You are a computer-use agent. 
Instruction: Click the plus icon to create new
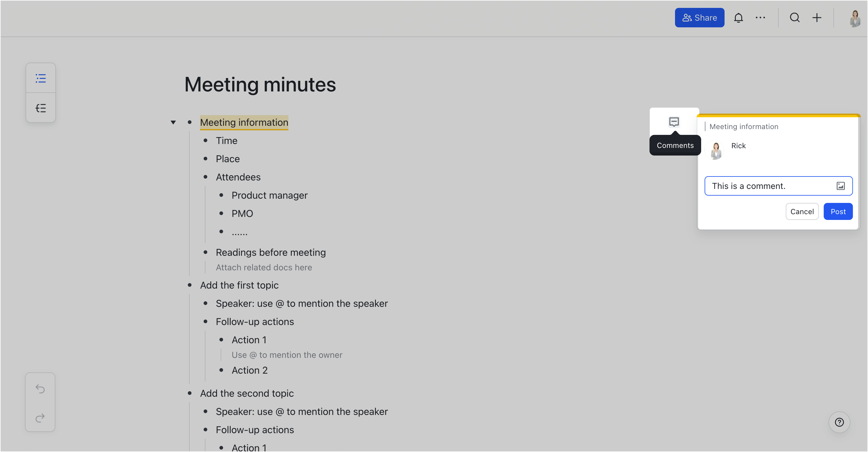[x=817, y=18]
